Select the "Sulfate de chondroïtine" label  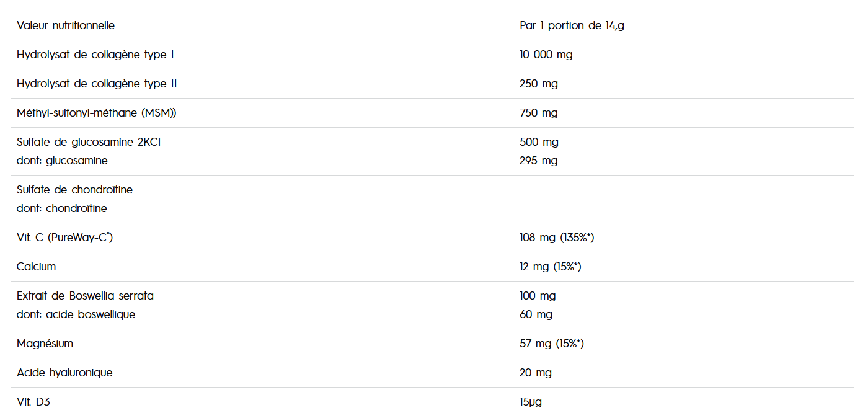74,190
